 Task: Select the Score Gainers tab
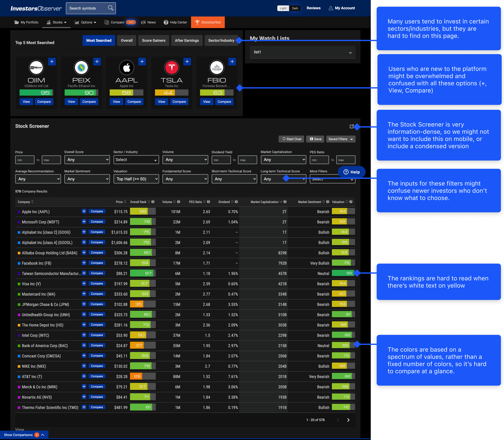click(x=154, y=40)
